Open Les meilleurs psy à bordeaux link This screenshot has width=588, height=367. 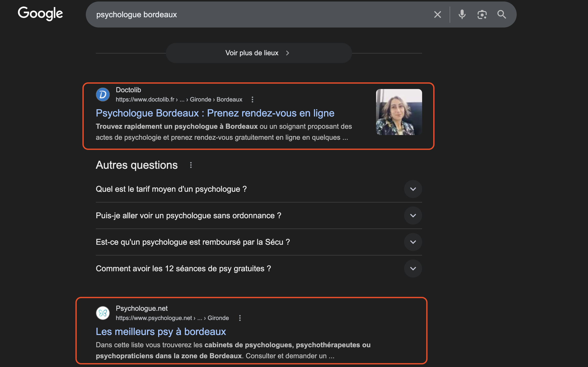tap(161, 332)
